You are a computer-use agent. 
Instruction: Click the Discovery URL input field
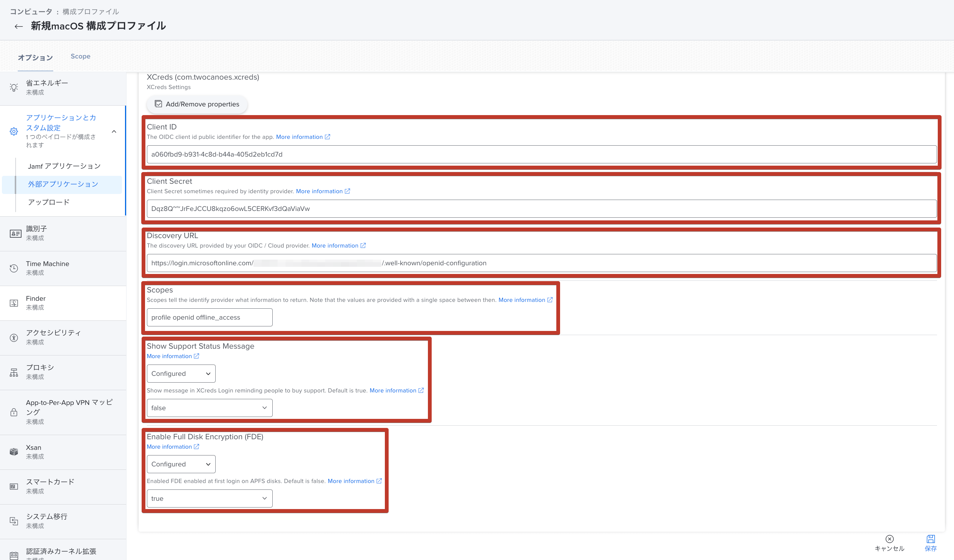tap(542, 263)
